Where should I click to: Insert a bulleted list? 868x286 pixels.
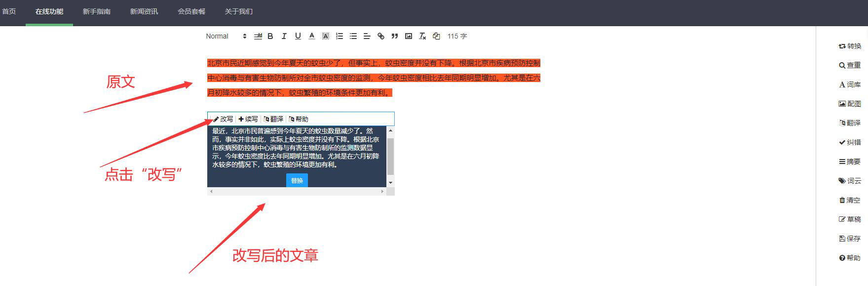coord(353,36)
